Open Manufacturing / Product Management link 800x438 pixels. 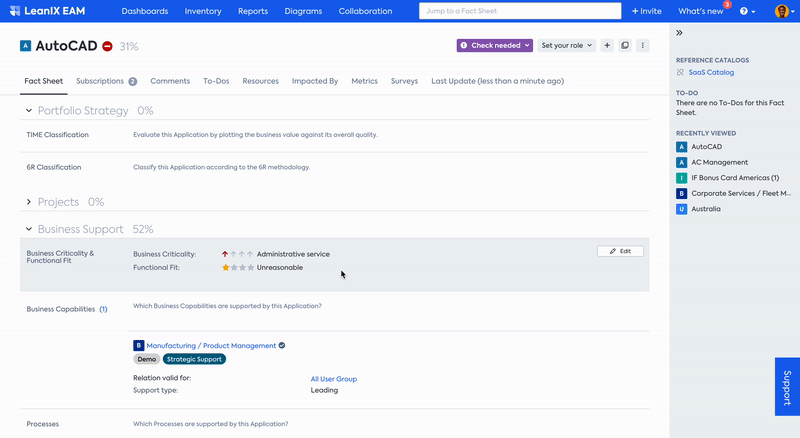(211, 346)
